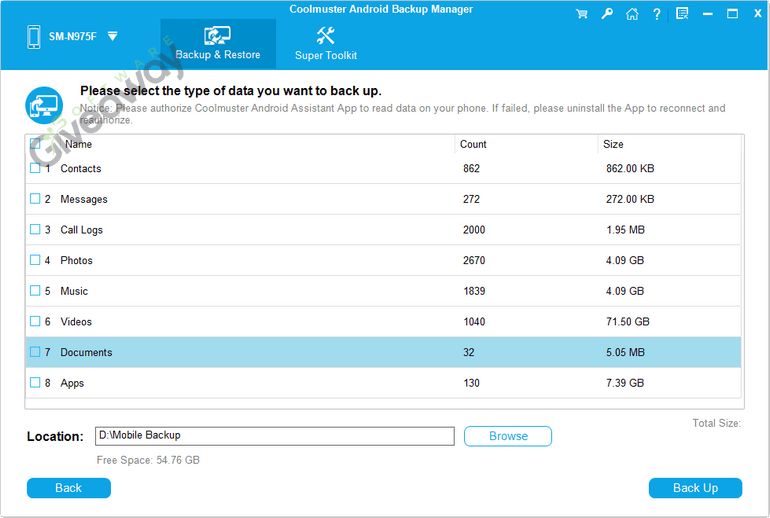770x518 pixels.
Task: Click the SM-N975F device name
Action: coord(72,36)
